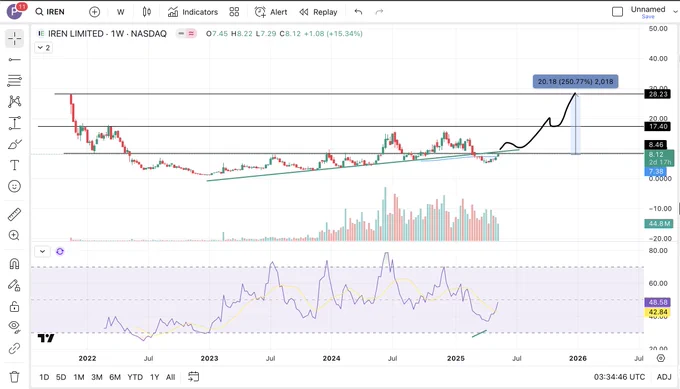Open the Unnamed layout dropdown arrow
The width and height of the screenshot is (680, 389).
pyautogui.click(x=675, y=12)
